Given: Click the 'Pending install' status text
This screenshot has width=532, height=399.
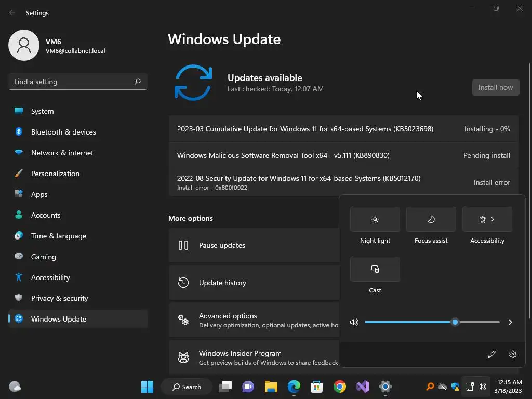Looking at the screenshot, I should click(x=486, y=155).
